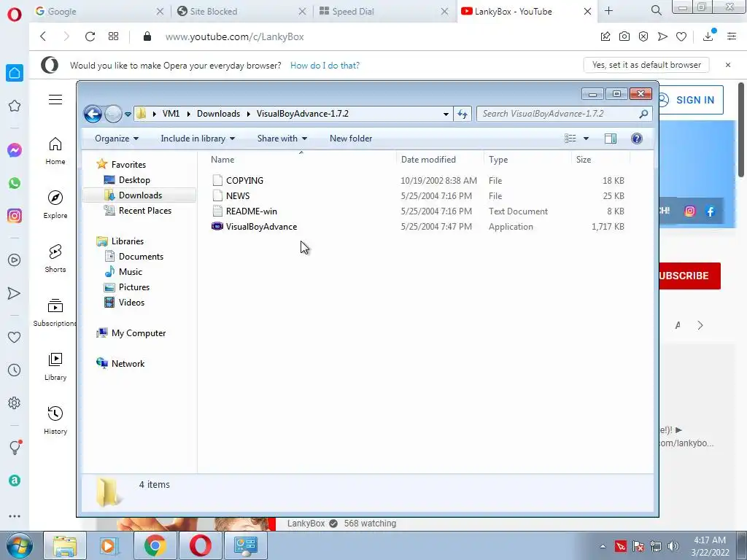
Task: Go back in Explorer window
Action: pos(93,114)
